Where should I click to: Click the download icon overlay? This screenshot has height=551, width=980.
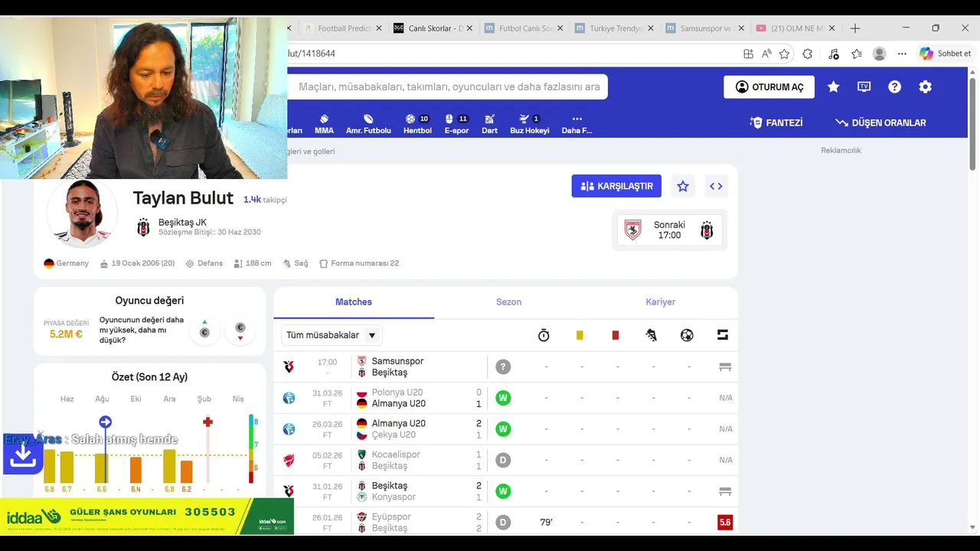pyautogui.click(x=22, y=455)
